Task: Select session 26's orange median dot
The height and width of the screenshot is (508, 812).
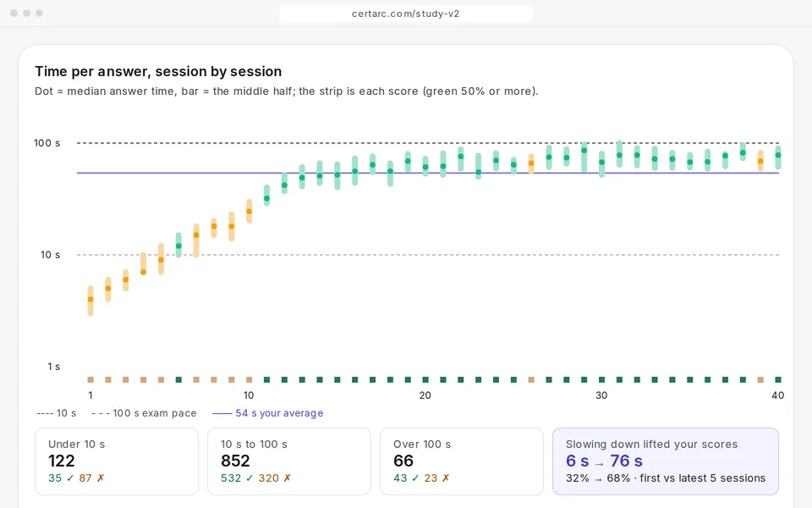Action: [x=531, y=163]
